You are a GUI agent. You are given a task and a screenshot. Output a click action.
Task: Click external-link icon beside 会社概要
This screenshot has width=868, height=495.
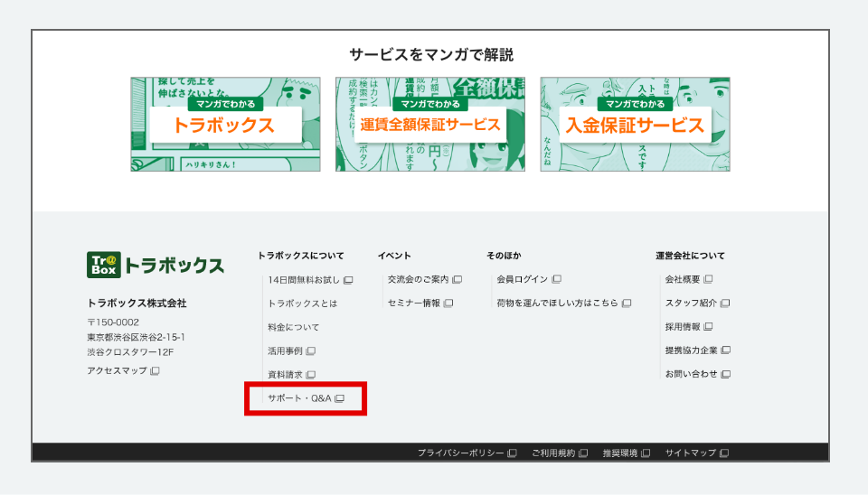708,279
